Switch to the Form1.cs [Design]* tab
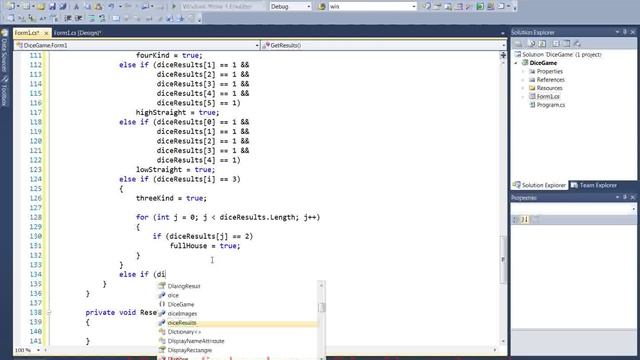640x360 pixels. coord(77,33)
